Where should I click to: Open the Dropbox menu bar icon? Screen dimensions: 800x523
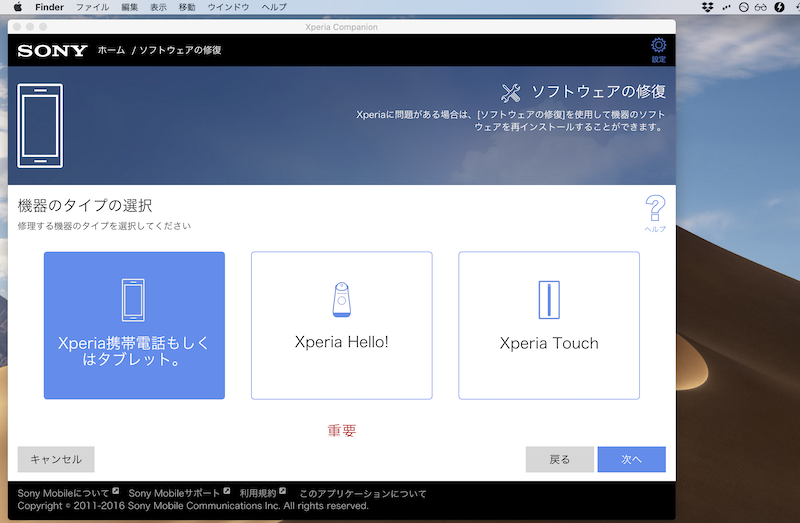tap(708, 7)
